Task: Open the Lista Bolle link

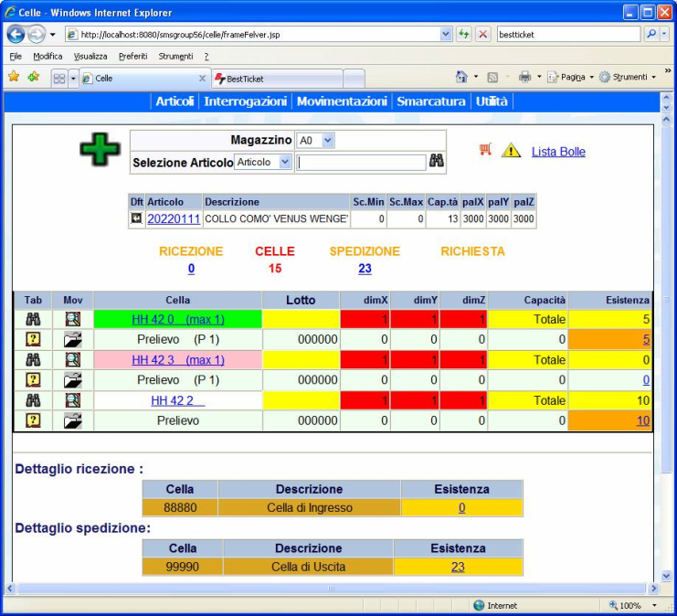Action: [558, 152]
